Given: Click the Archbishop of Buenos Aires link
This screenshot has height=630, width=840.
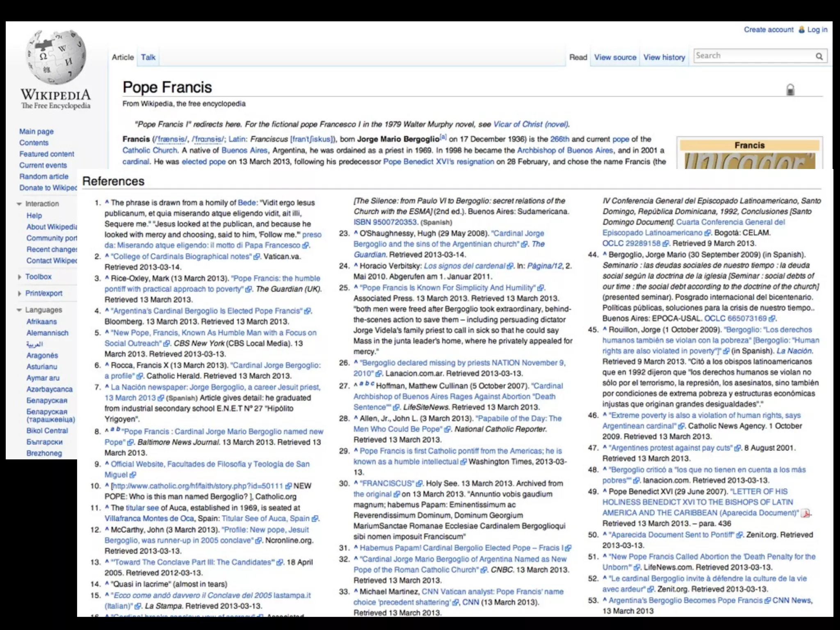Looking at the screenshot, I should (565, 151).
